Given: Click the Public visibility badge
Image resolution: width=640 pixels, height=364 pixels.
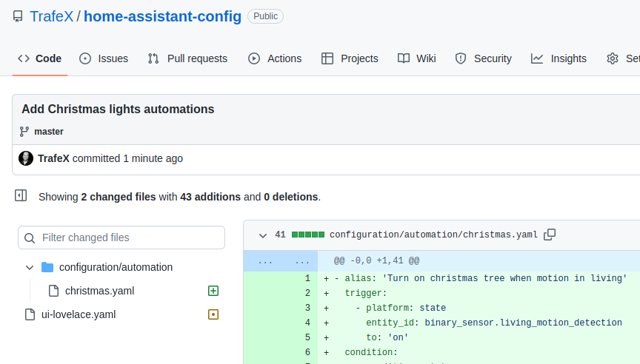Looking at the screenshot, I should point(265,16).
